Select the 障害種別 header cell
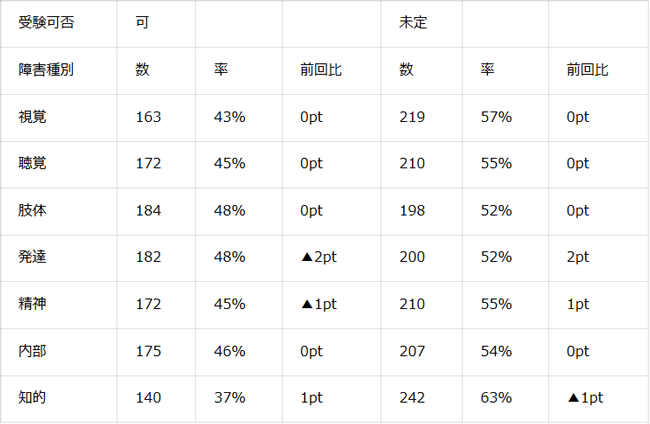The image size is (650, 424). click(46, 70)
